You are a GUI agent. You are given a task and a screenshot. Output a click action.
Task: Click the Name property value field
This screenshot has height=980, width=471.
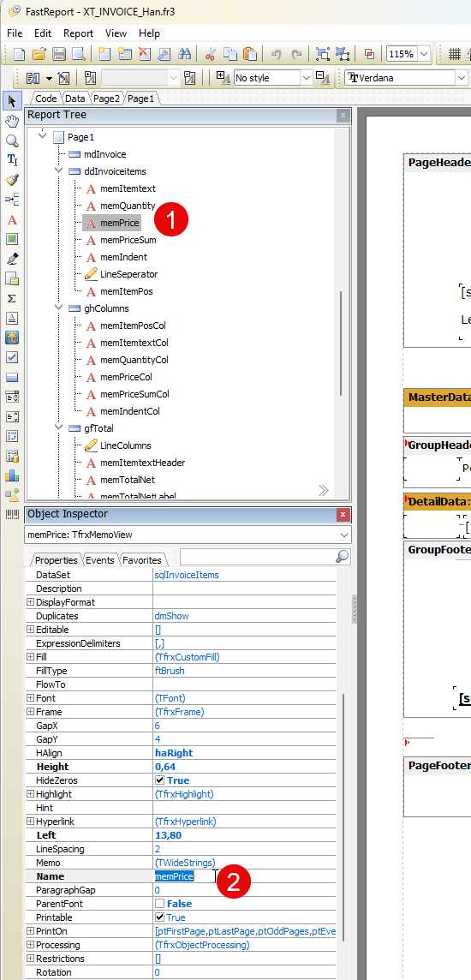[x=245, y=876]
